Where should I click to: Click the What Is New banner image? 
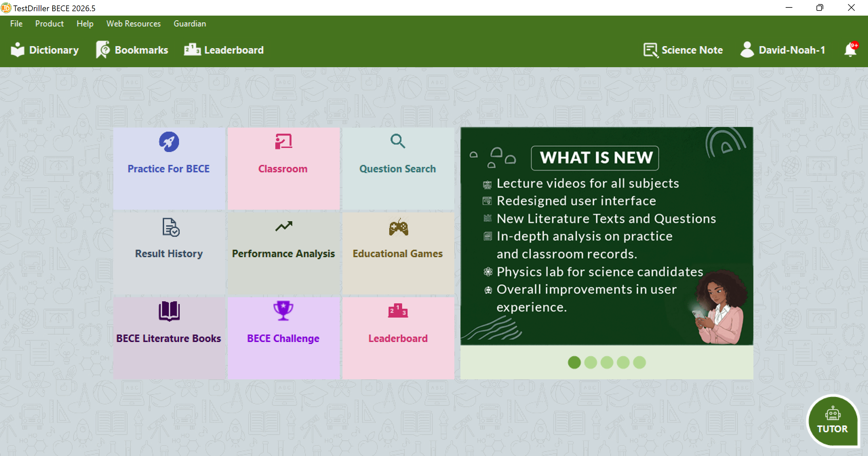pos(607,236)
